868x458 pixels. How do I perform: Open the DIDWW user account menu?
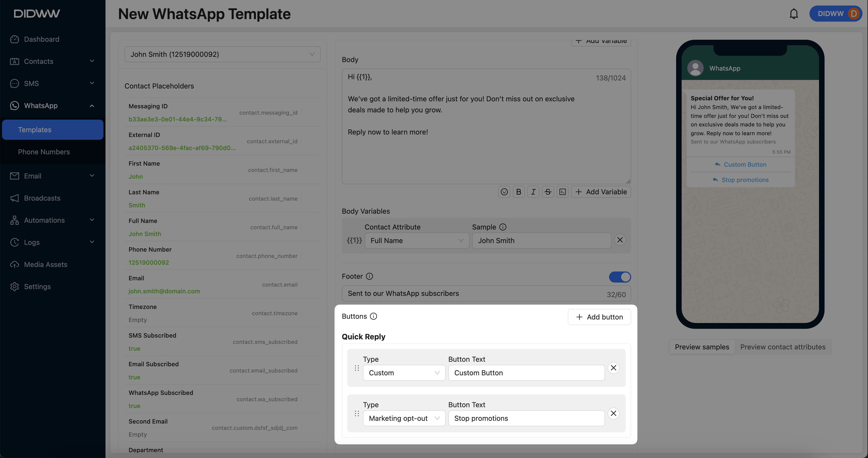pos(836,14)
